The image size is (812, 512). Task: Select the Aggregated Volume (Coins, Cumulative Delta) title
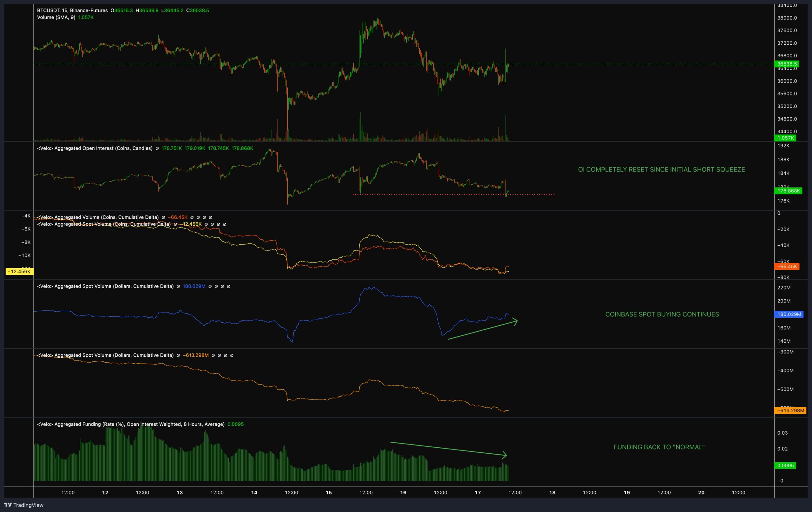coord(98,217)
